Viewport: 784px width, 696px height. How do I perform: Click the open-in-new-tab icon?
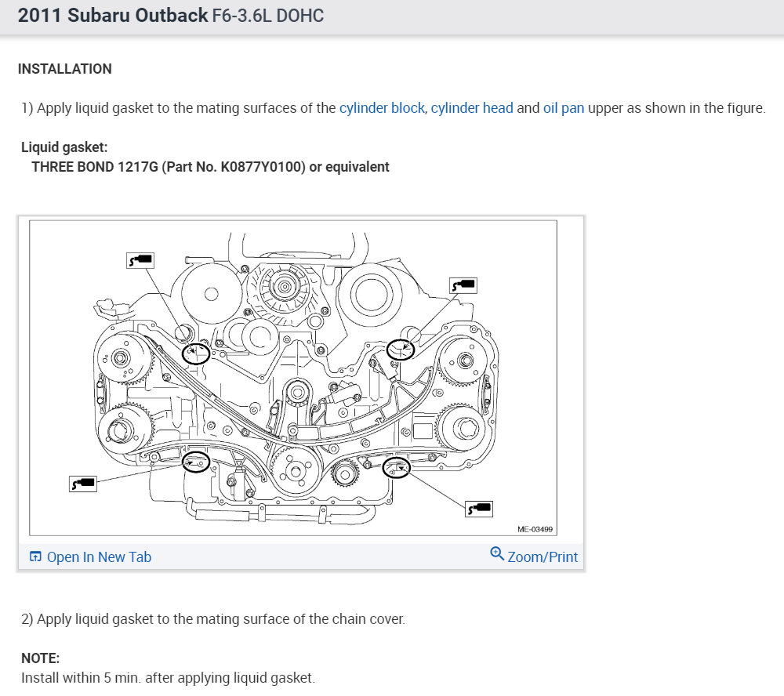(x=35, y=556)
